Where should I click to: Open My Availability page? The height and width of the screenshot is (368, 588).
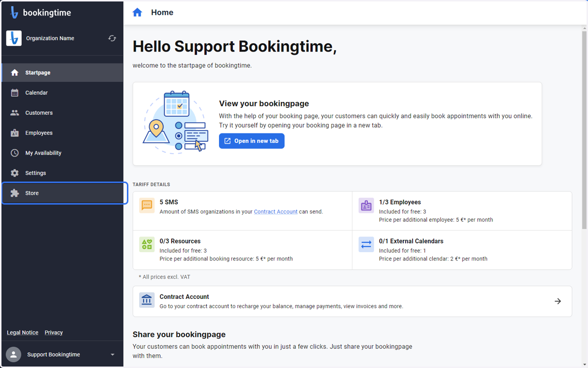62,153
